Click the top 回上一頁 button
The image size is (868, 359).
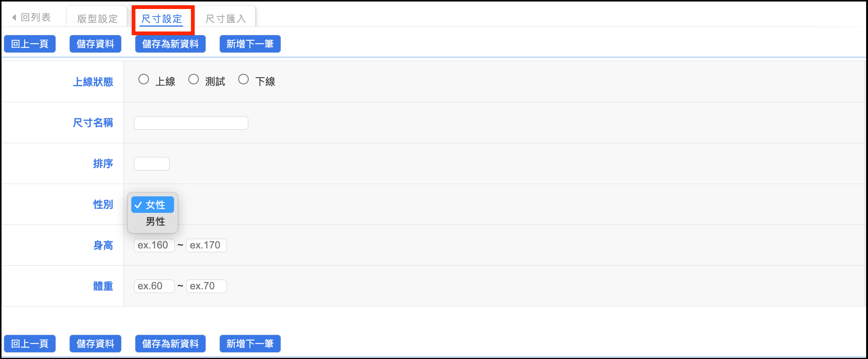click(x=30, y=44)
